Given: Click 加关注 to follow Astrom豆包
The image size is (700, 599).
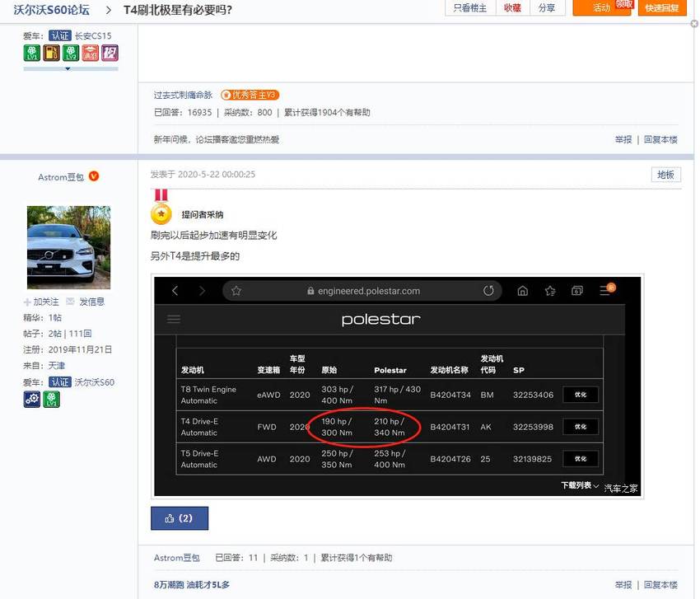Looking at the screenshot, I should pyautogui.click(x=41, y=302).
